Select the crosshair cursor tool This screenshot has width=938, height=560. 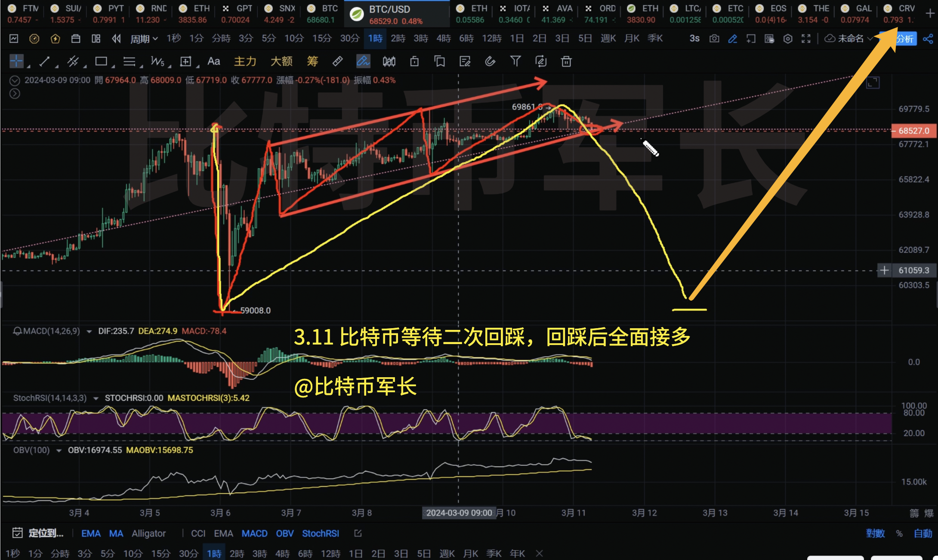coord(16,62)
